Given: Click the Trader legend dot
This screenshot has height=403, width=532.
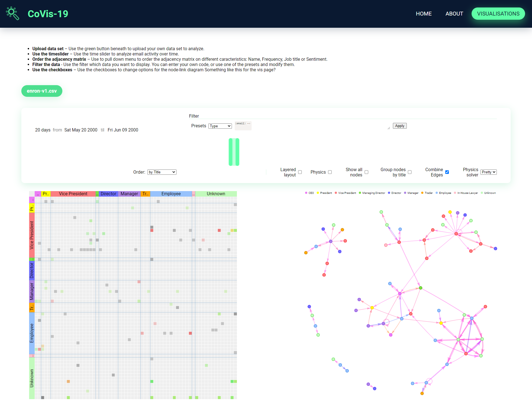Looking at the screenshot, I should point(422,193).
